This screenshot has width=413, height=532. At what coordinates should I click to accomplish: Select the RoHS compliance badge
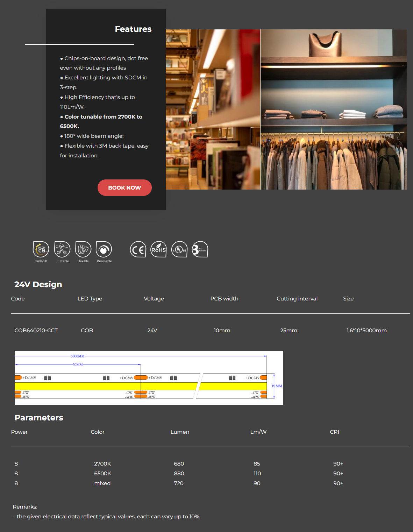coord(158,250)
